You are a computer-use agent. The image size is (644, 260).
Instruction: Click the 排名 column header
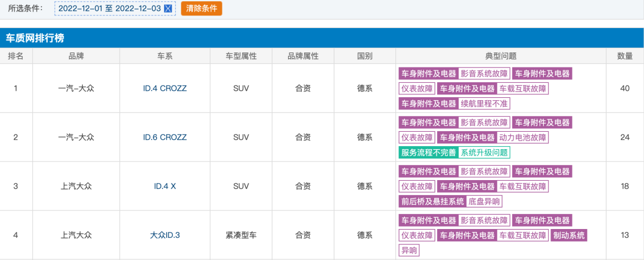click(16, 56)
